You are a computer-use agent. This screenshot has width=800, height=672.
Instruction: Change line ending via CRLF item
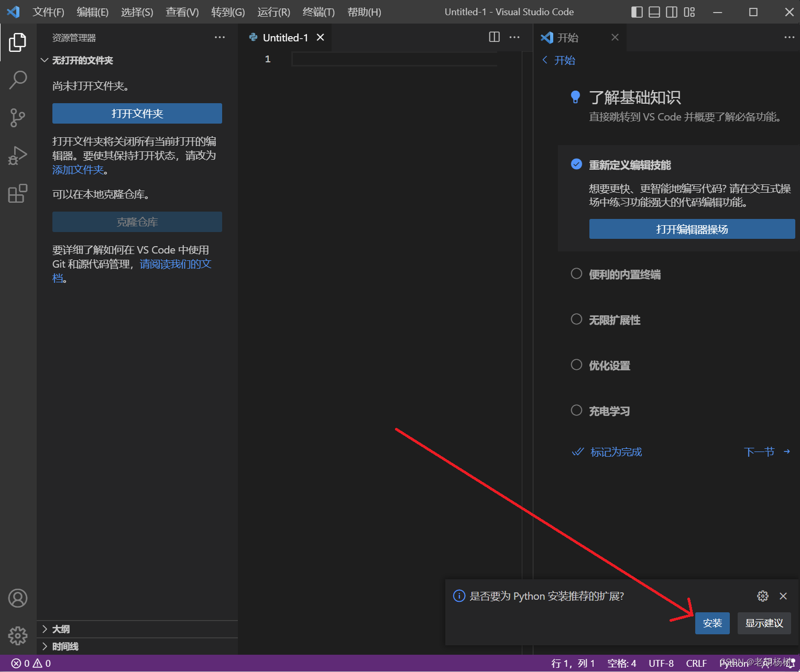[697, 664]
